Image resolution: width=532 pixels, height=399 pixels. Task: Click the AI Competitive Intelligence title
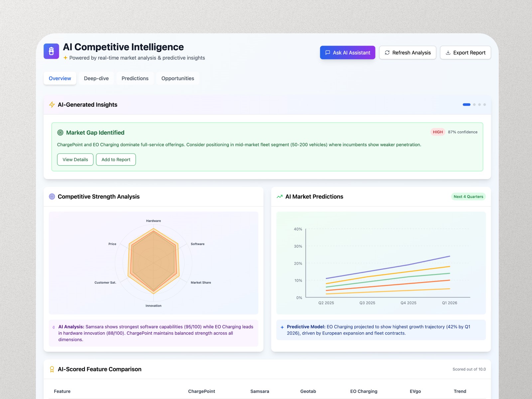123,47
